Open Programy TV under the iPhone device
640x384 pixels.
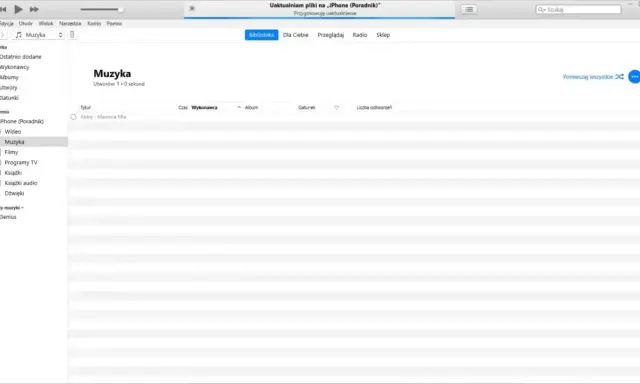point(21,162)
